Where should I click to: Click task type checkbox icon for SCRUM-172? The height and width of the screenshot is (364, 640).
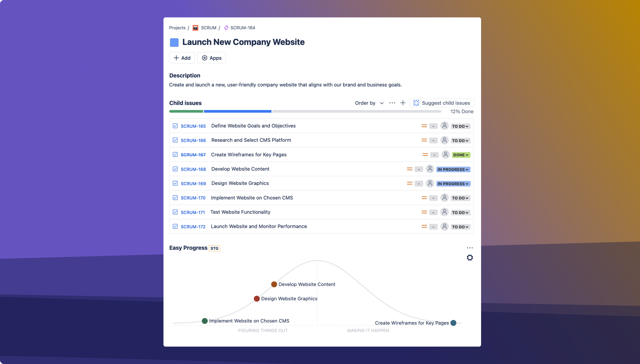pos(175,226)
